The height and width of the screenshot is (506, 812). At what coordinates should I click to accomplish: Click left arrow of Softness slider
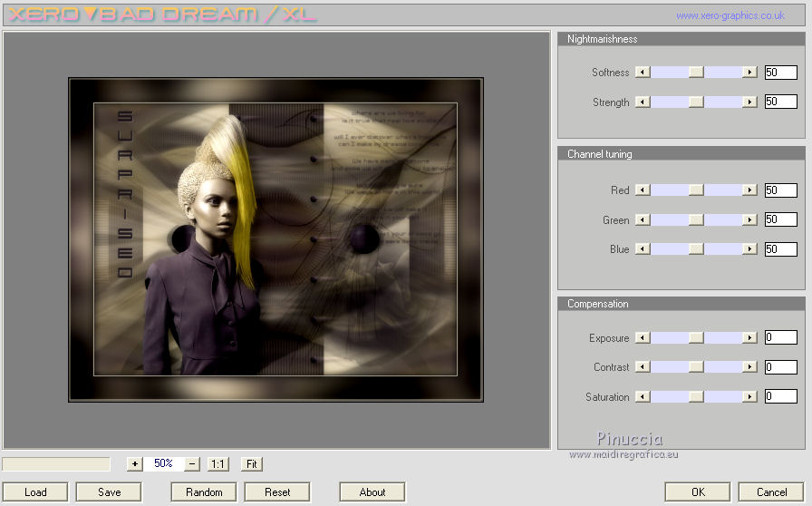(643, 72)
